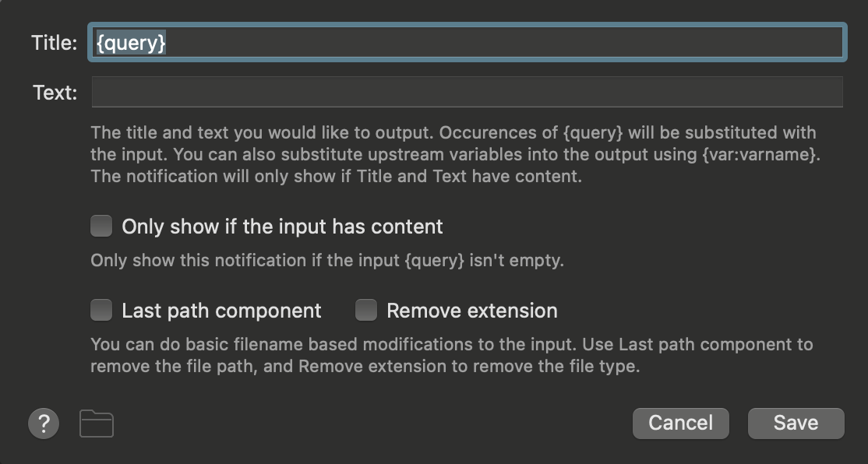The image size is (868, 464).
Task: Click the highlighted {query} text in Title field
Action: pyautogui.click(x=131, y=43)
